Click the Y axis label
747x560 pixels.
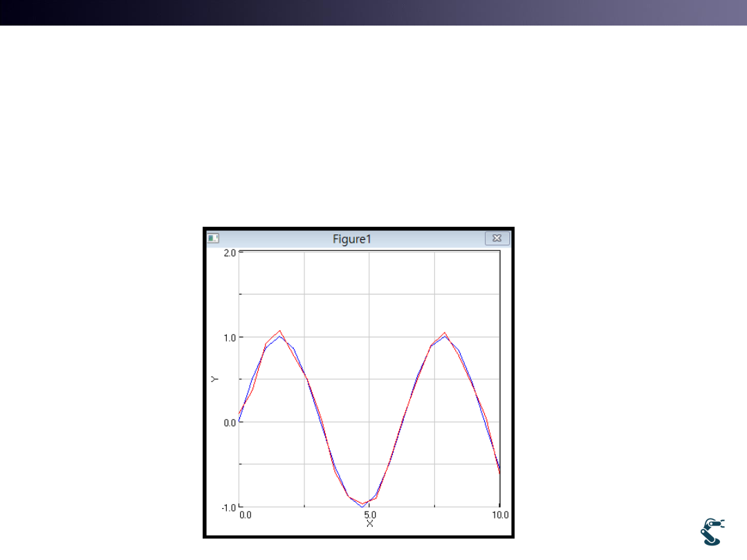(215, 379)
